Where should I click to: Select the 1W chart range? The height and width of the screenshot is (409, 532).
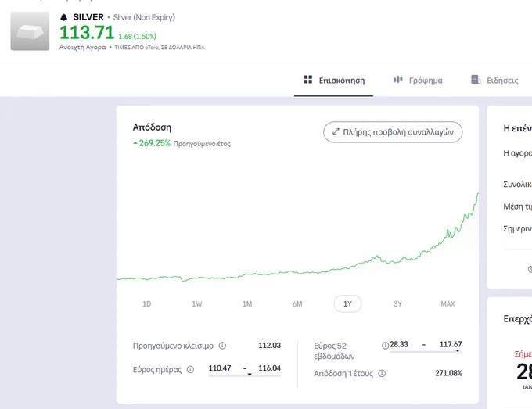(197, 304)
